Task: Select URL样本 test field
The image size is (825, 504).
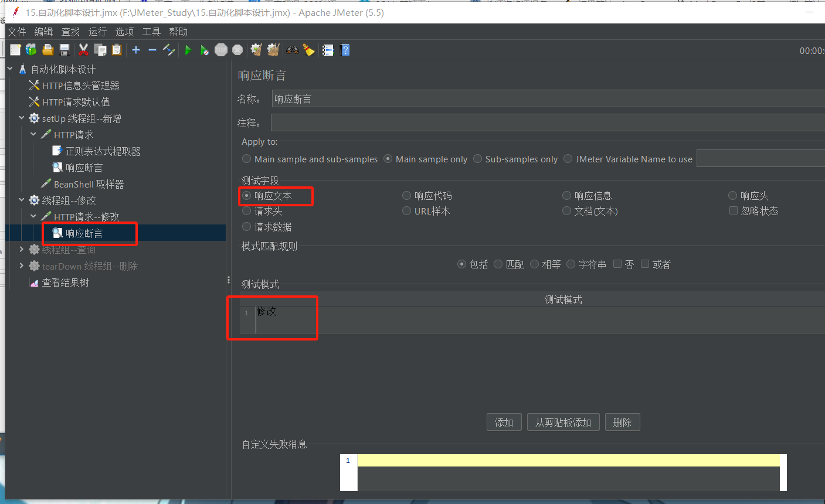Action: 426,211
